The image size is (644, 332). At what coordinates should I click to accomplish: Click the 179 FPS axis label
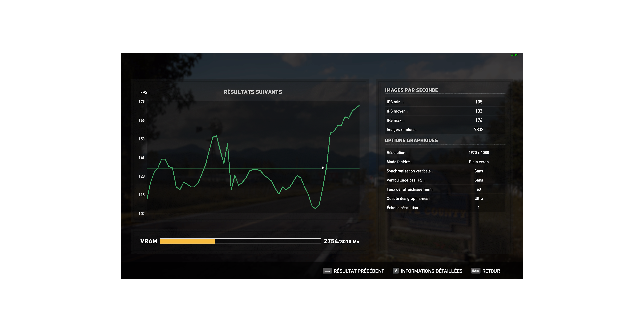[142, 102]
